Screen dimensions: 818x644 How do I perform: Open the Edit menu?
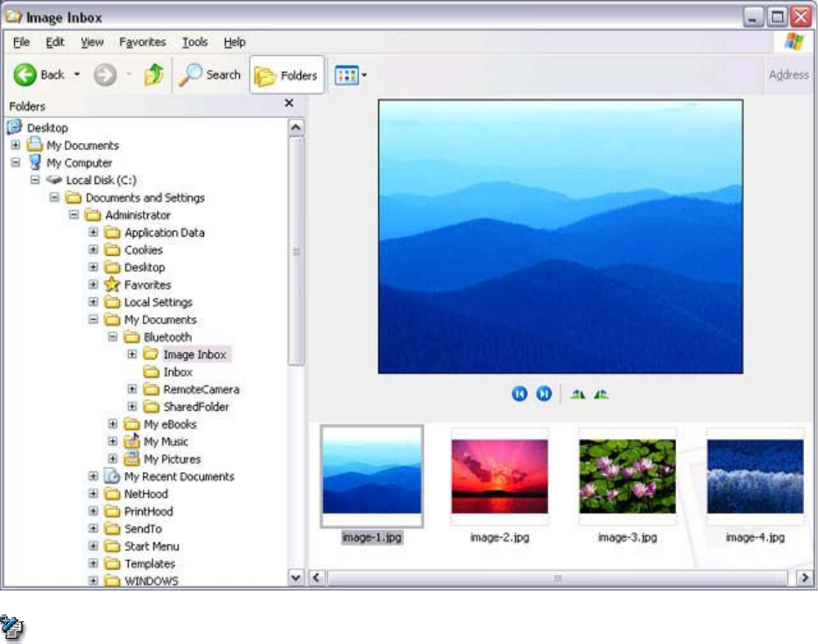click(x=54, y=42)
